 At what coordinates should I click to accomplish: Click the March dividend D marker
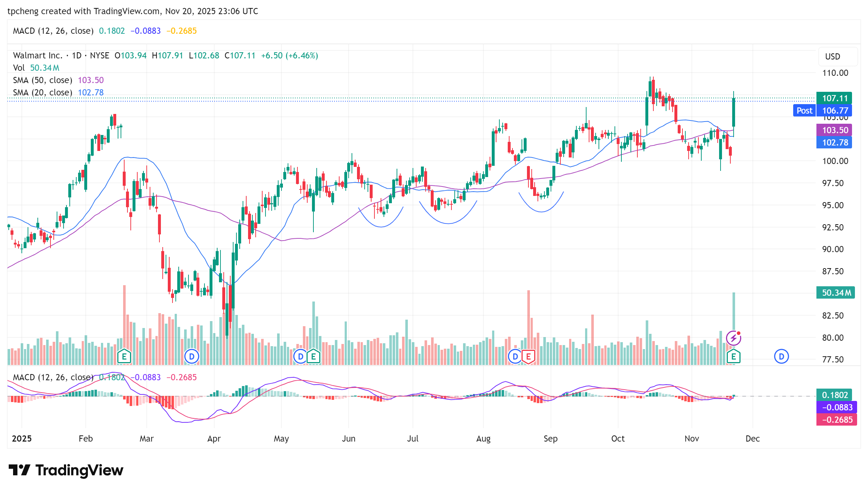click(191, 356)
